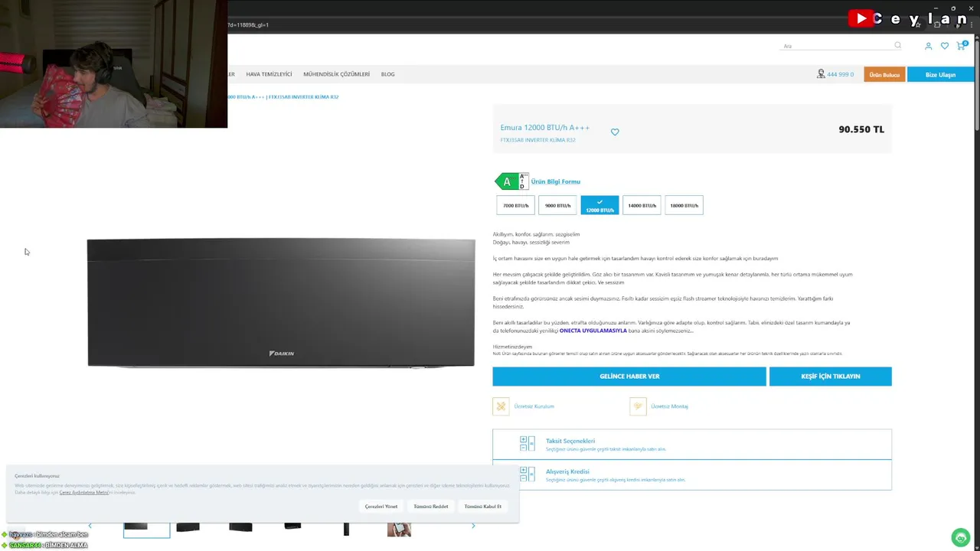Click the Ücretsiz Montaj text

670,406
